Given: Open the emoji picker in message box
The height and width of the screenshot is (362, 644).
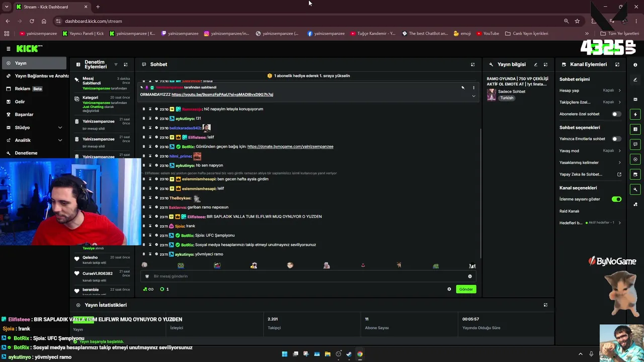Looking at the screenshot, I should click(470, 276).
